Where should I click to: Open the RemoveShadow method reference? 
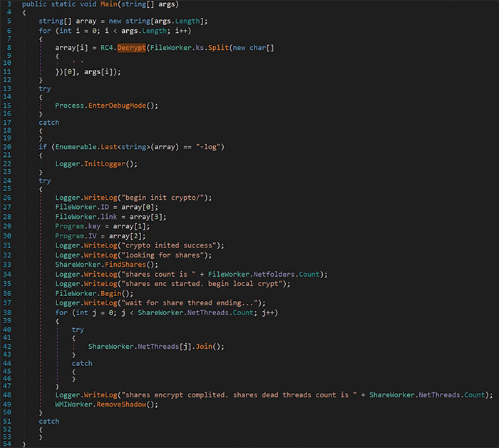tap(121, 404)
